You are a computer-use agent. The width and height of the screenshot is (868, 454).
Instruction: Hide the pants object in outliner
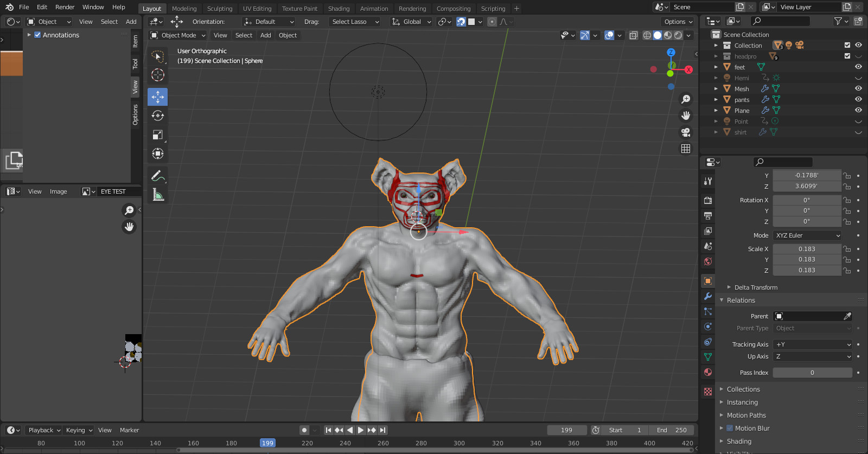(858, 99)
